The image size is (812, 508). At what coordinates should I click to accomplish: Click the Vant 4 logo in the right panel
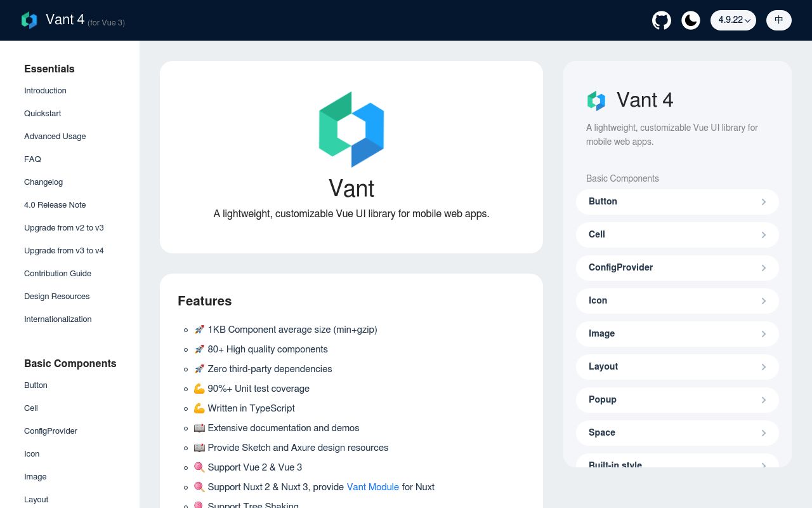(x=596, y=100)
